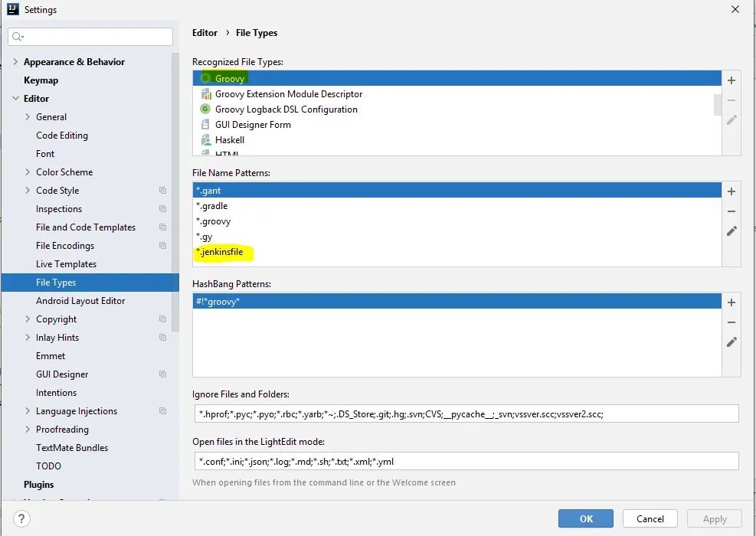Open the Code Editing settings page

pos(62,136)
